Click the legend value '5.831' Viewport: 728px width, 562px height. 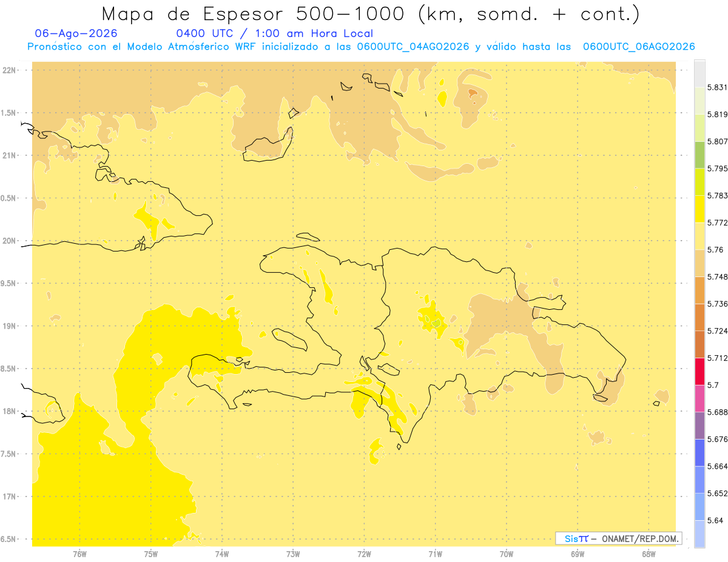click(717, 87)
